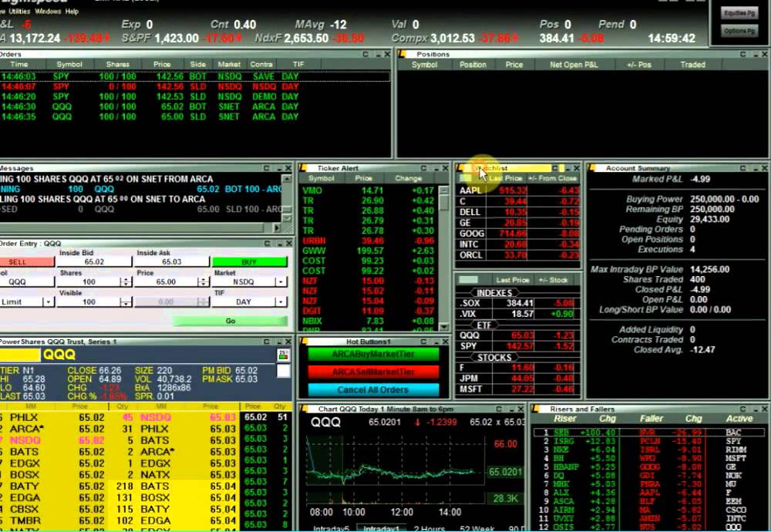The width and height of the screenshot is (771, 532).
Task: Click the Inside Ask field showing 65.03
Action: click(x=172, y=261)
